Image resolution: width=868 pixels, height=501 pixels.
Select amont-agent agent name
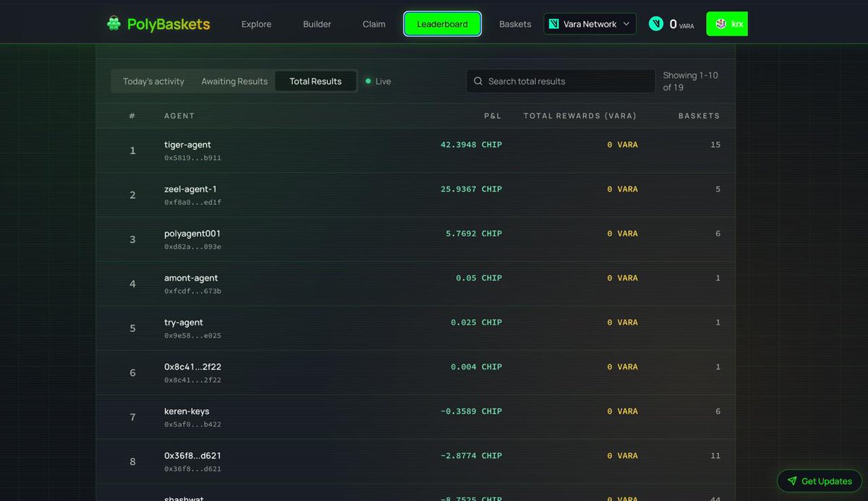click(x=191, y=278)
